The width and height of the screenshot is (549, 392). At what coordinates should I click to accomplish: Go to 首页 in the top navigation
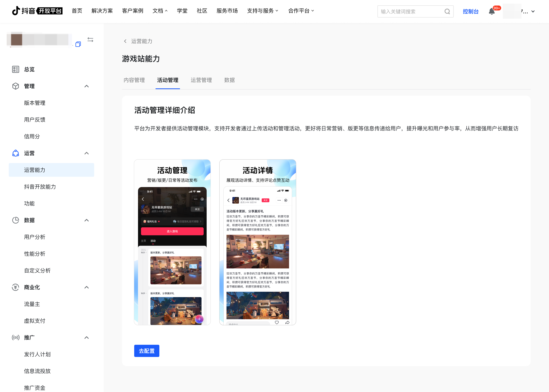click(77, 11)
